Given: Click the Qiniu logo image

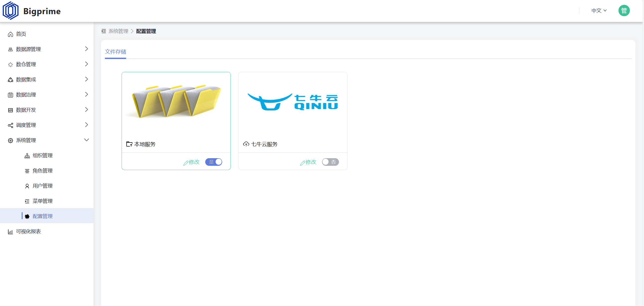Looking at the screenshot, I should [293, 102].
